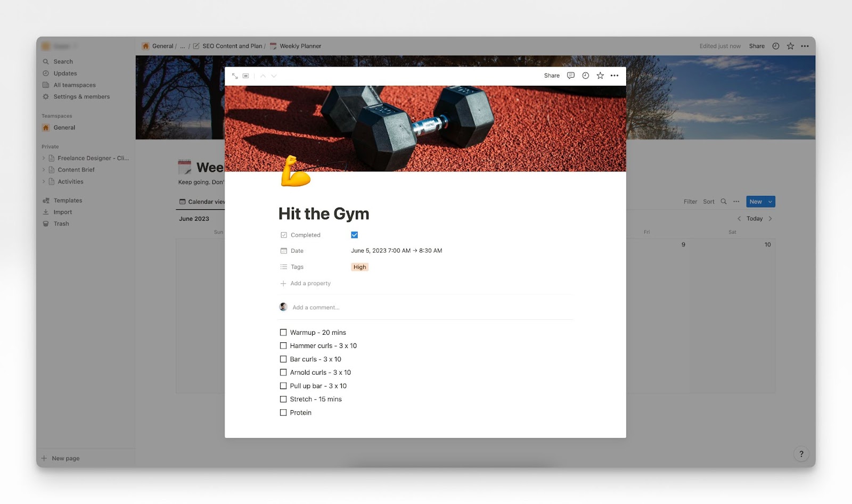Navigate to Weekly Planner breadcrumb
The width and height of the screenshot is (852, 504).
(296, 46)
